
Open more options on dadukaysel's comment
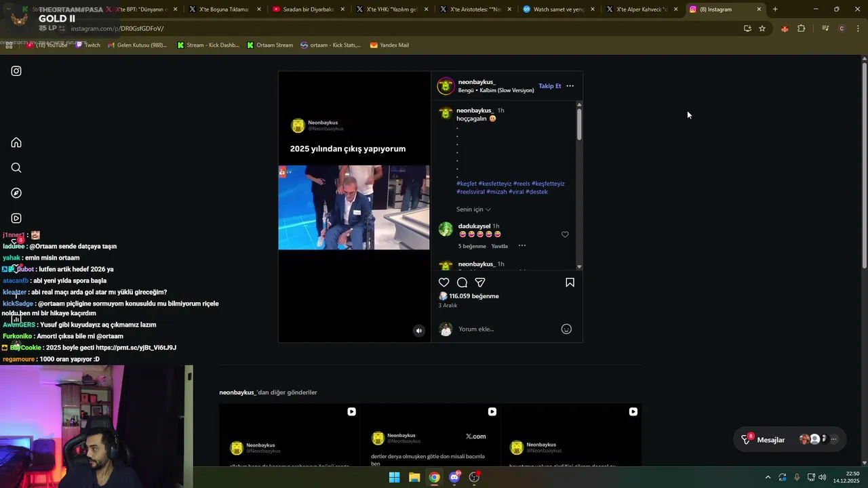(522, 246)
